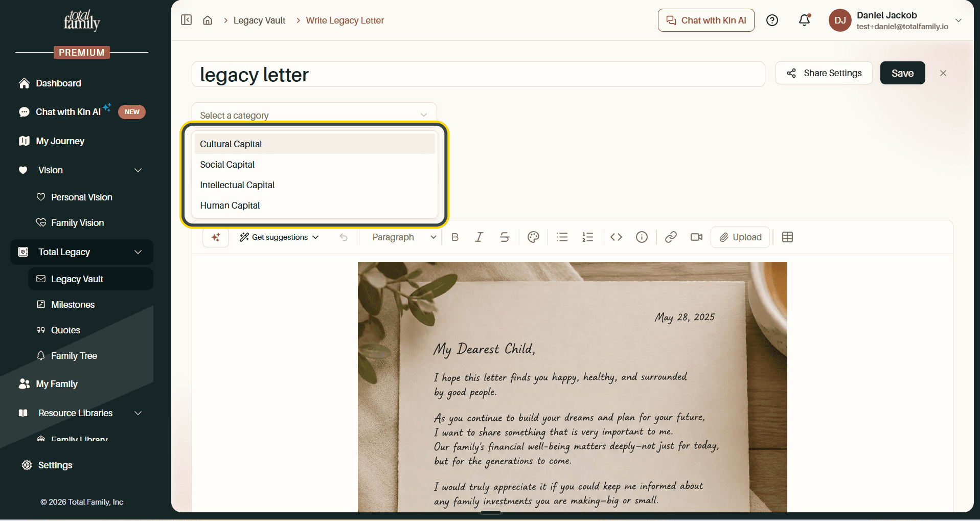Choose Human Capital category
Screen dimensions: 980x521
point(315,206)
